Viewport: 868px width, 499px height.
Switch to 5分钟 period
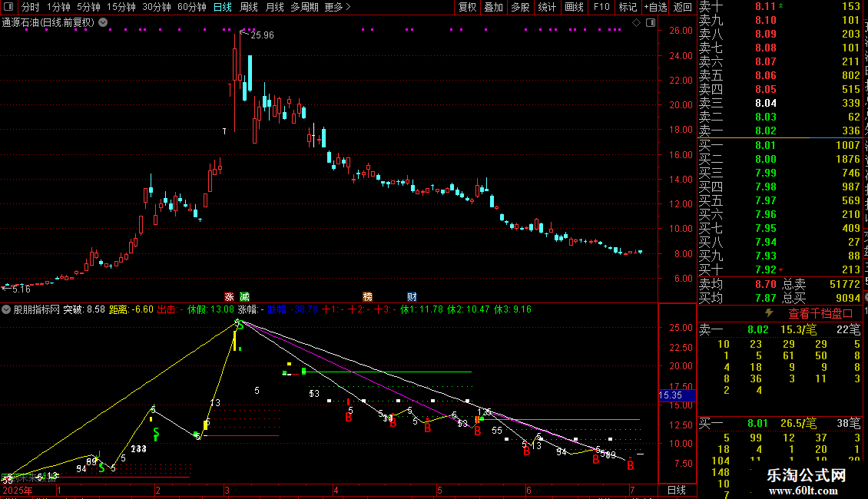click(x=88, y=7)
